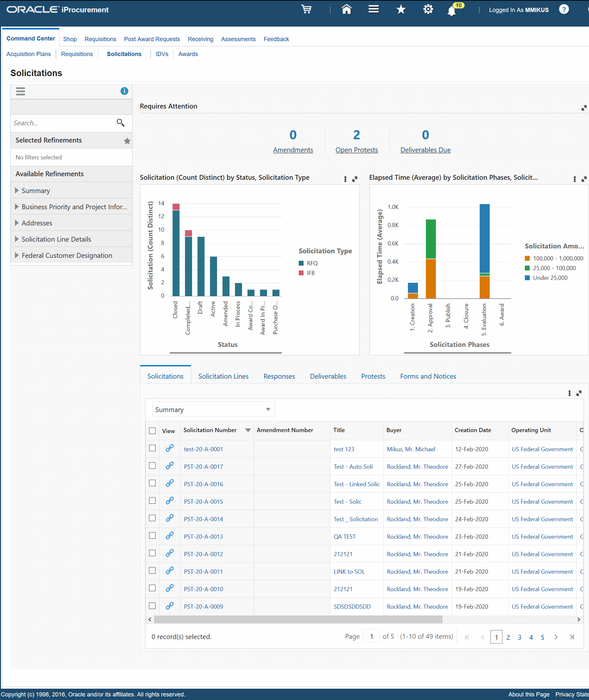Click into the refinements Search field

pyautogui.click(x=64, y=123)
